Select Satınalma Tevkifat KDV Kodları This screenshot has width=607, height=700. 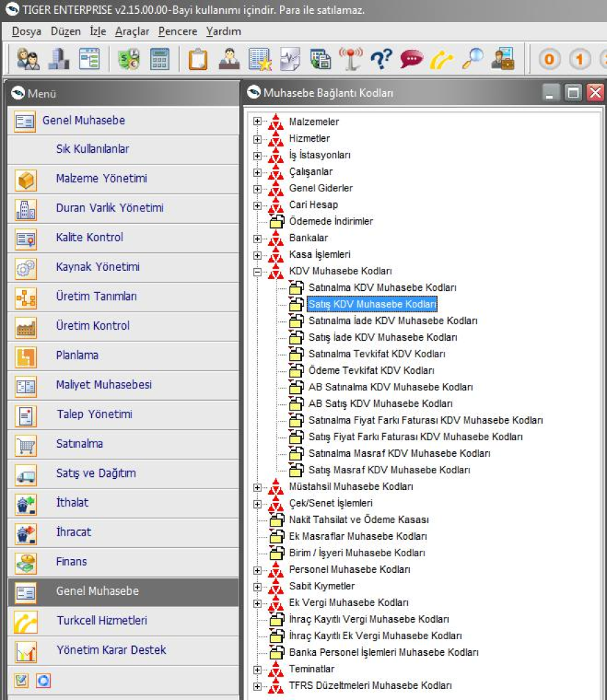pos(377,354)
